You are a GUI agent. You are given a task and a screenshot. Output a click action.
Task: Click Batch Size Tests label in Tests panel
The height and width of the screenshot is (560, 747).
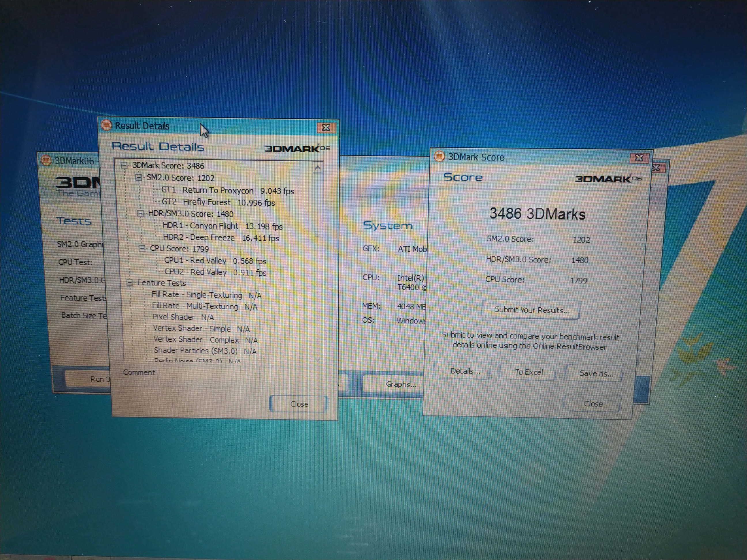pyautogui.click(x=84, y=316)
